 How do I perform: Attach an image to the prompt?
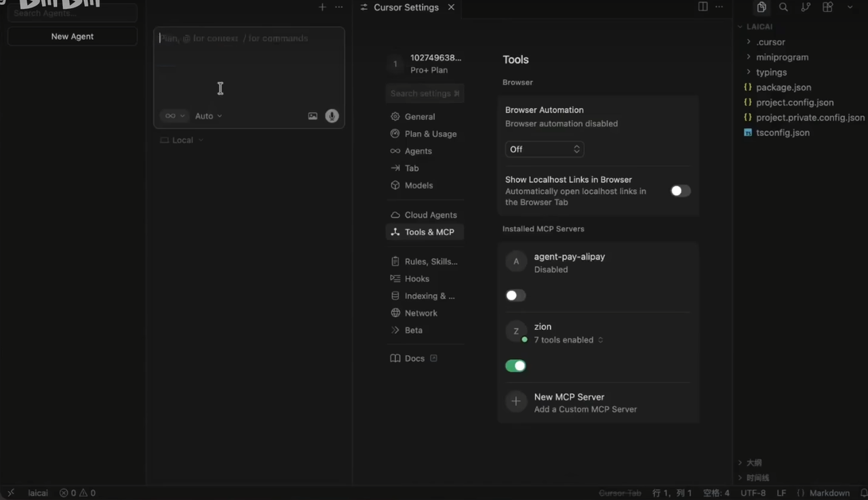pos(313,116)
